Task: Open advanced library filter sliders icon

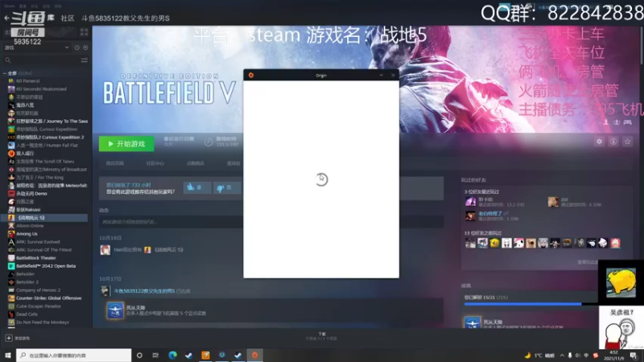Action: (85, 60)
